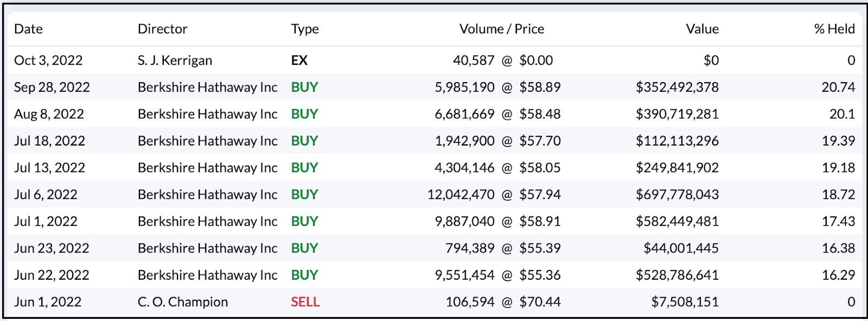Click the BUY label on Jul 6, 2022

pyautogui.click(x=304, y=194)
